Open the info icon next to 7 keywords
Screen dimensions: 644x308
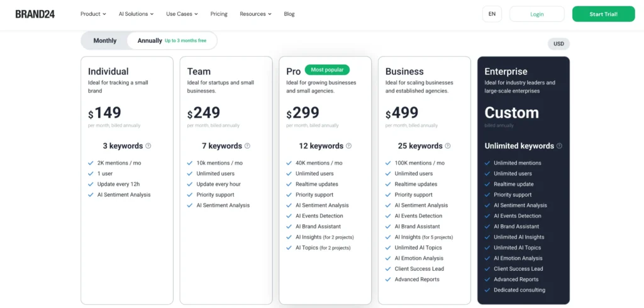coord(247,146)
